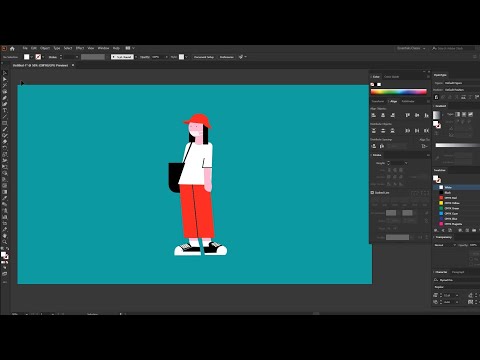
Task: Select the Rectangle tool
Action: click(x=5, y=123)
